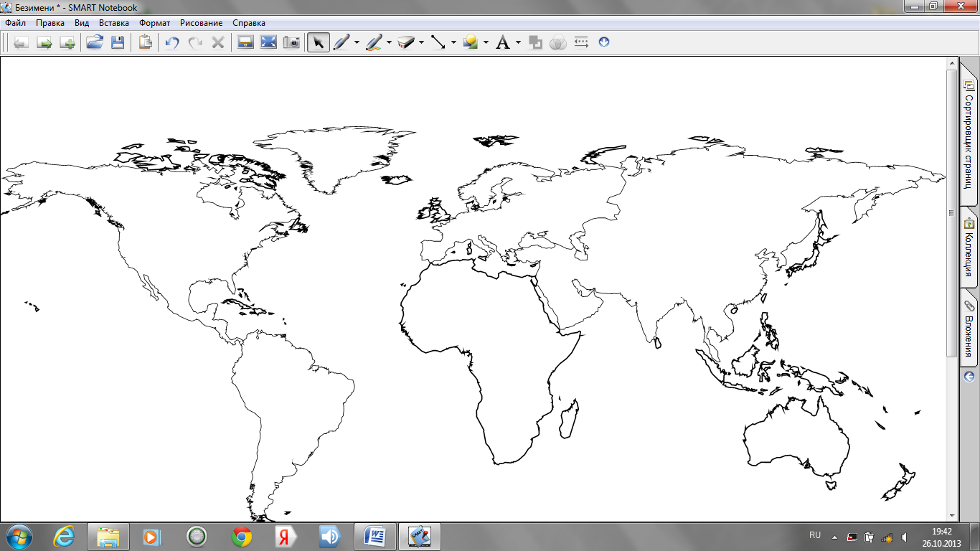This screenshot has width=980, height=551.
Task: Open the Вид menu
Action: point(82,23)
